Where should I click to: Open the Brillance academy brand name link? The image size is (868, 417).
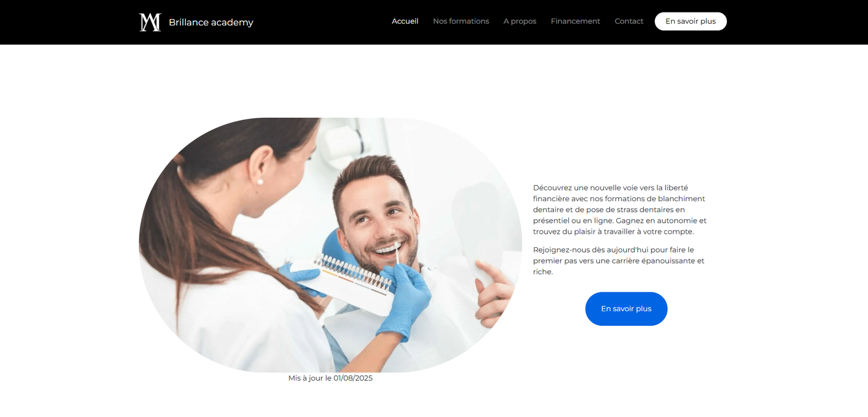(211, 22)
